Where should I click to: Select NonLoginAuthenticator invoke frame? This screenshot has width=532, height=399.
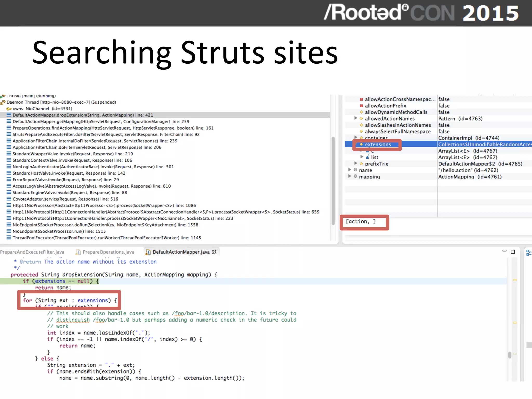(x=93, y=167)
